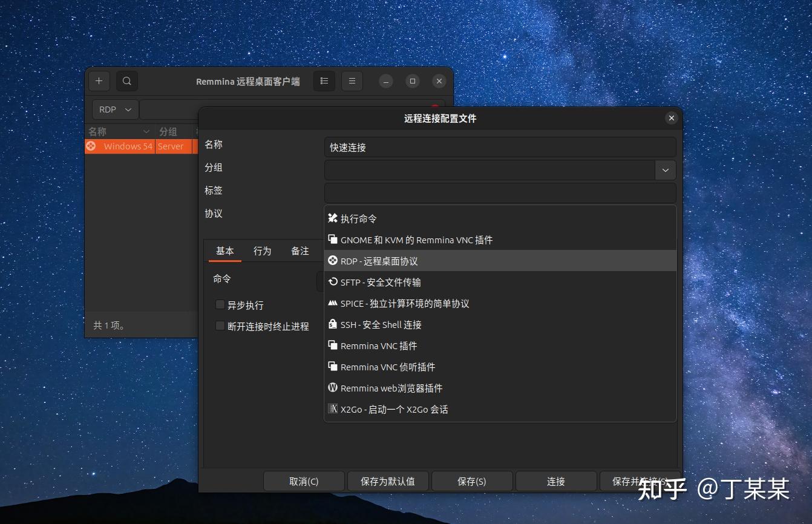Image resolution: width=812 pixels, height=524 pixels.
Task: Open the search icon in Remmina toolbar
Action: click(x=126, y=80)
